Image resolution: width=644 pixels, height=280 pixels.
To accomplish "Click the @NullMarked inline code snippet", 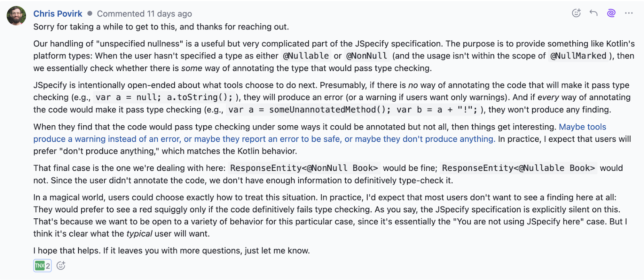I will tap(578, 56).
